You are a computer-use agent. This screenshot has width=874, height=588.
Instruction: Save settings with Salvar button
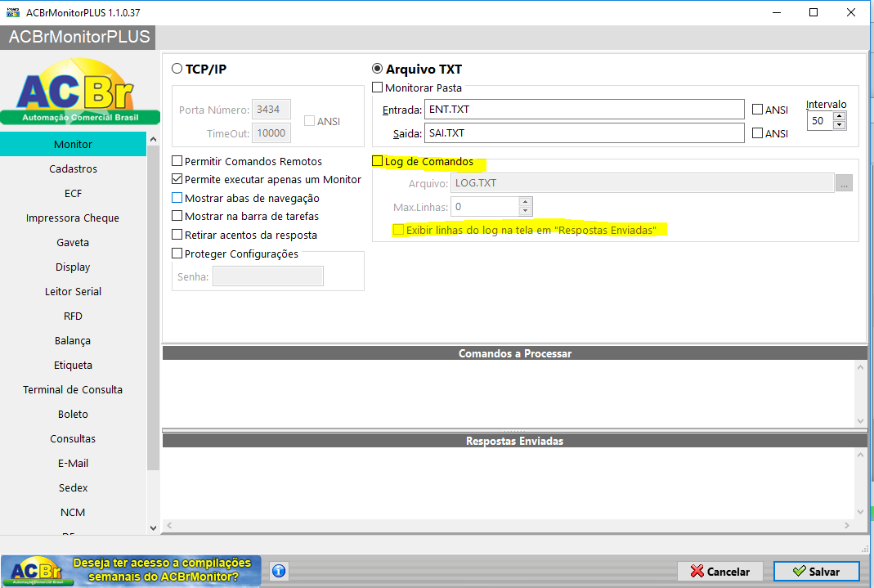point(816,572)
